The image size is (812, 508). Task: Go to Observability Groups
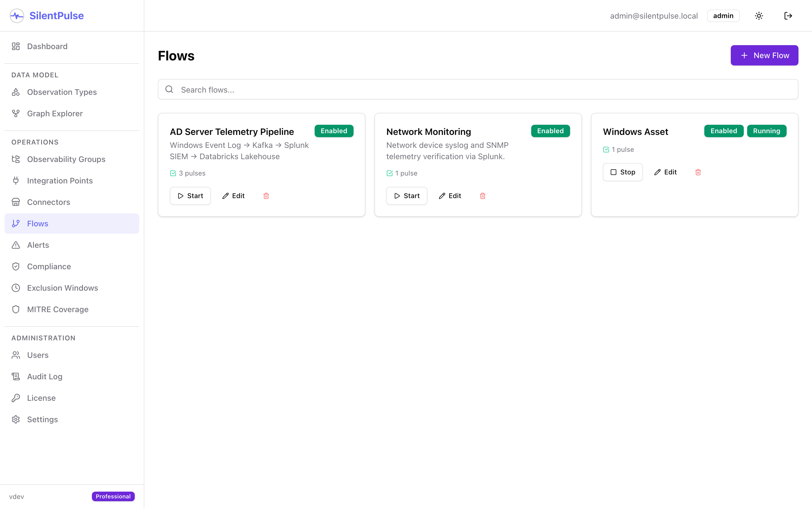click(x=72, y=159)
